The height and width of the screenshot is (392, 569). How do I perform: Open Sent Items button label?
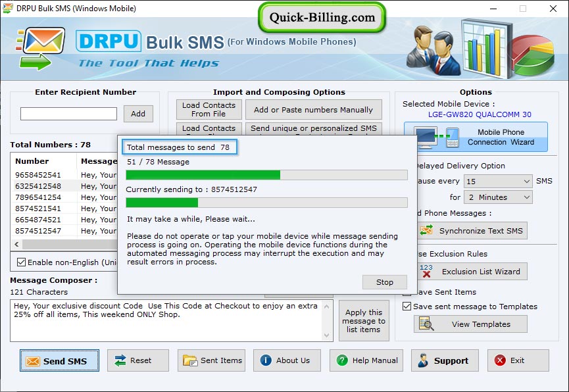(222, 360)
